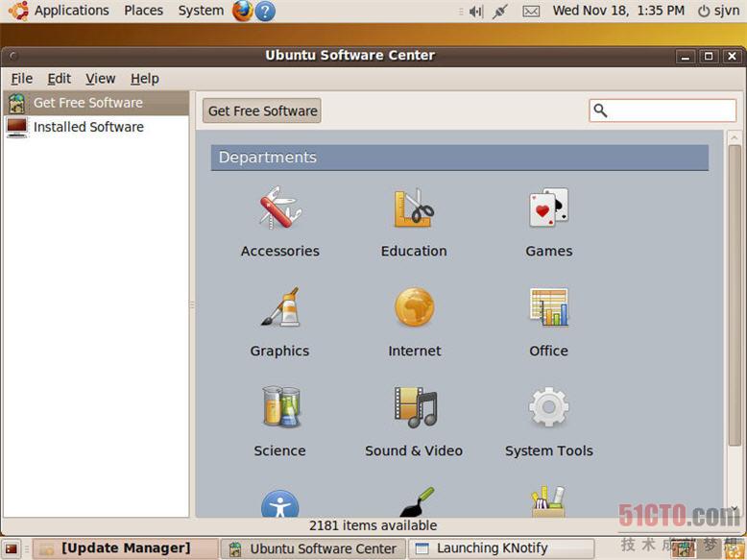This screenshot has width=747, height=560.
Task: Open the View menu
Action: click(x=101, y=79)
